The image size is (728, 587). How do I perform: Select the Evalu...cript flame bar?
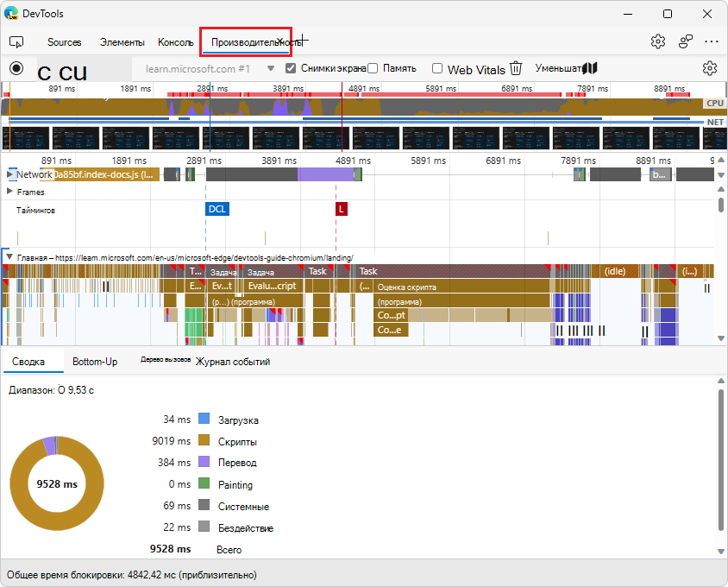tap(273, 286)
